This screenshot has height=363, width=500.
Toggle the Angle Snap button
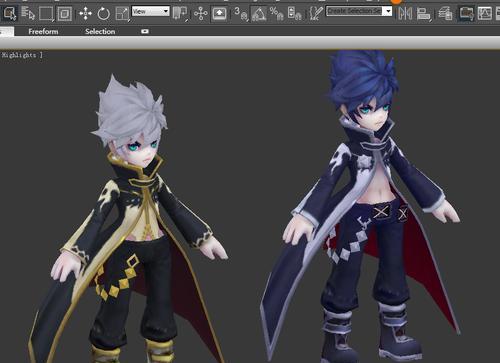click(259, 14)
